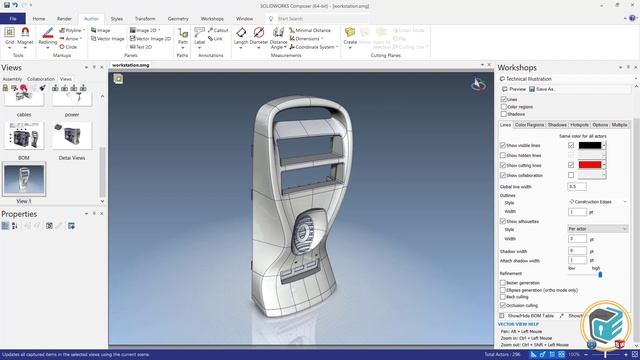Expand the Redlining dropdown arrow
This screenshot has width=640, height=360.
[x=48, y=48]
